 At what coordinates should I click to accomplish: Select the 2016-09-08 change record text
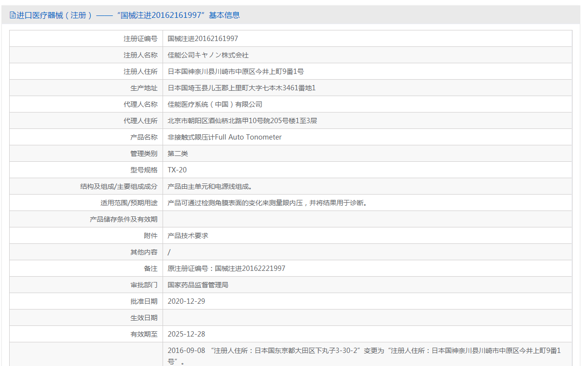[x=364, y=356]
